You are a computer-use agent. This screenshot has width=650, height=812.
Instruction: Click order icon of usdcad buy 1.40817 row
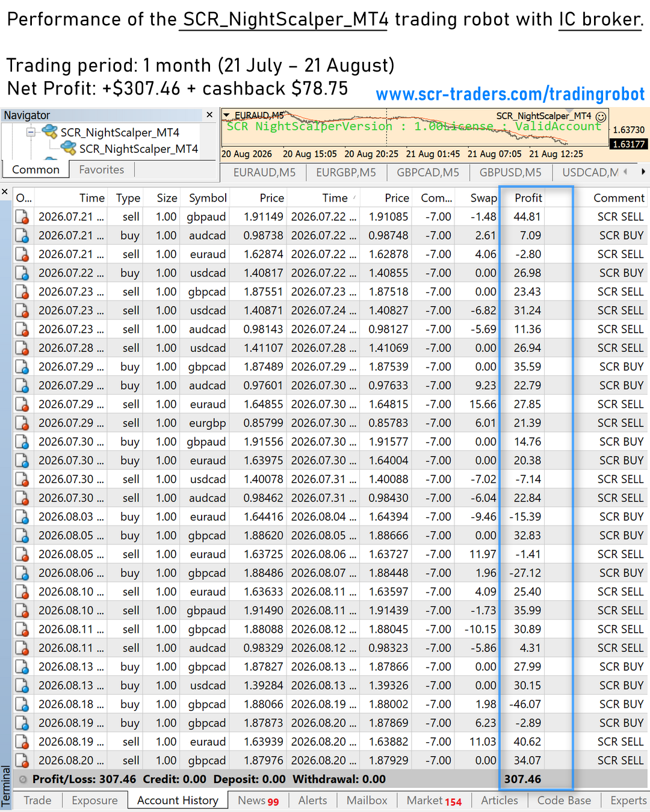22,273
